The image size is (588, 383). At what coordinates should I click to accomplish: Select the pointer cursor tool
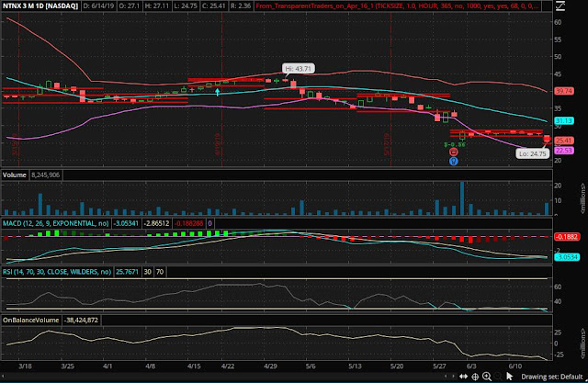point(509,377)
